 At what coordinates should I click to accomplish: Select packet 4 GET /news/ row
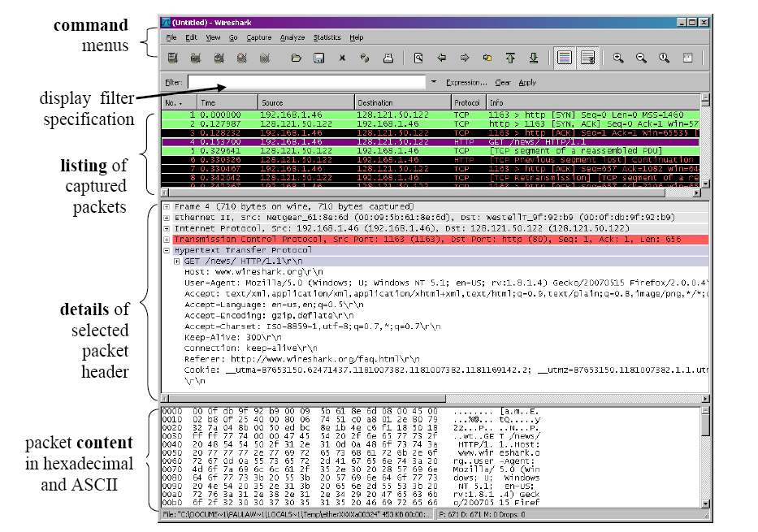[431, 142]
